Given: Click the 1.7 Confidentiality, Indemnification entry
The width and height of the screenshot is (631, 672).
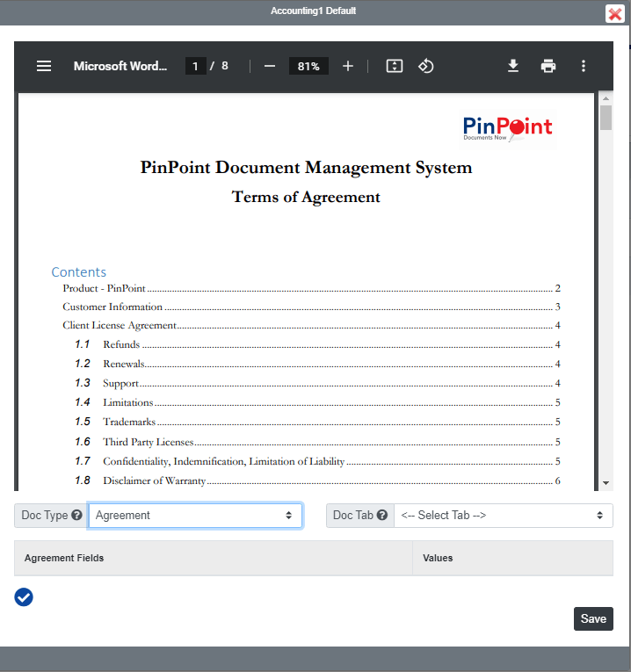Looking at the screenshot, I should coord(317,461).
